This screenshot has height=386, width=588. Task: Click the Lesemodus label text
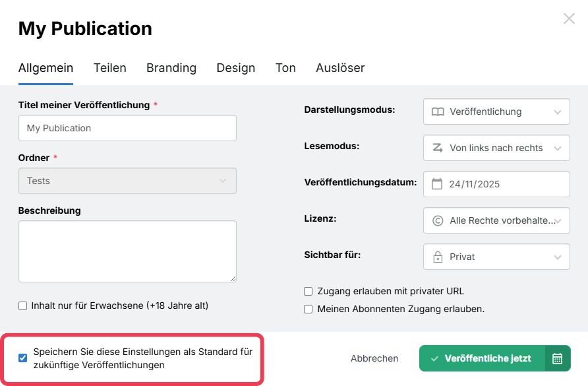[332, 146]
